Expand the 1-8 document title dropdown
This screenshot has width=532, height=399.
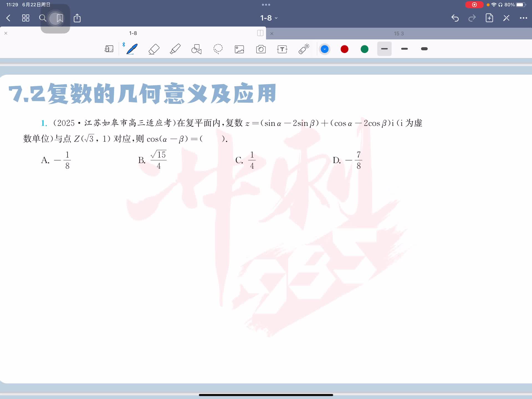pos(268,18)
